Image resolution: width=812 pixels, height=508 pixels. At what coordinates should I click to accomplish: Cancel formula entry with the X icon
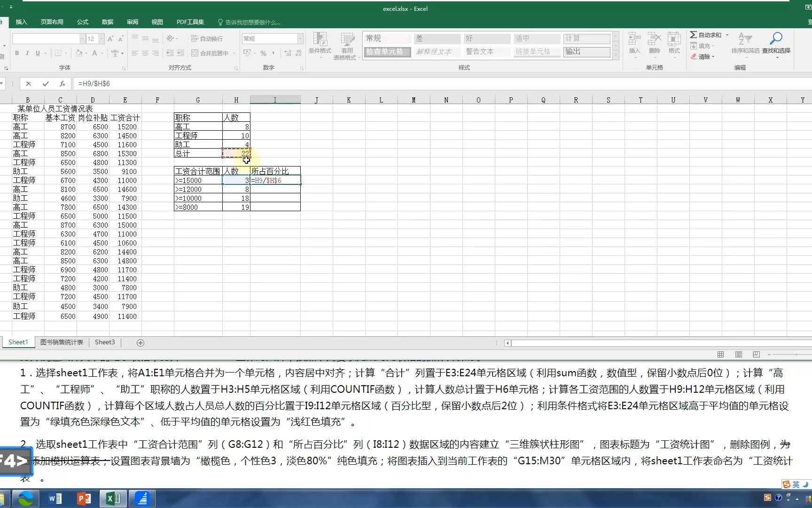coord(29,84)
